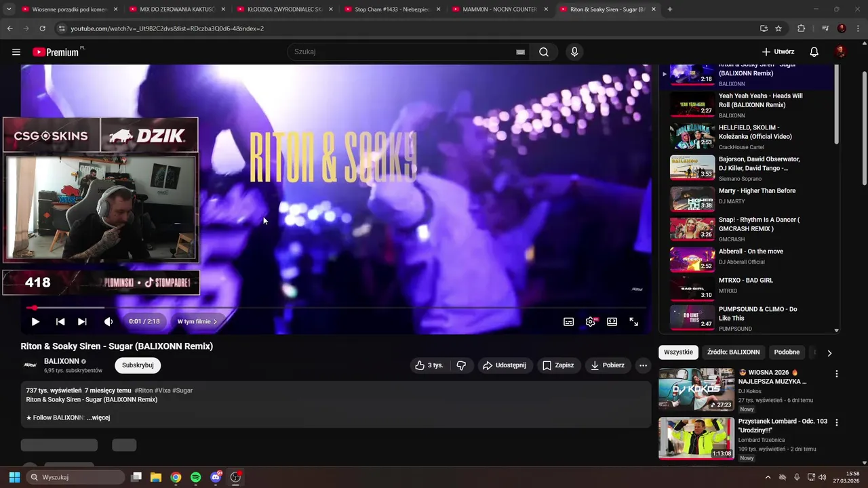The width and height of the screenshot is (868, 488).
Task: Subscribe with the Subskrybuj button
Action: pyautogui.click(x=138, y=365)
